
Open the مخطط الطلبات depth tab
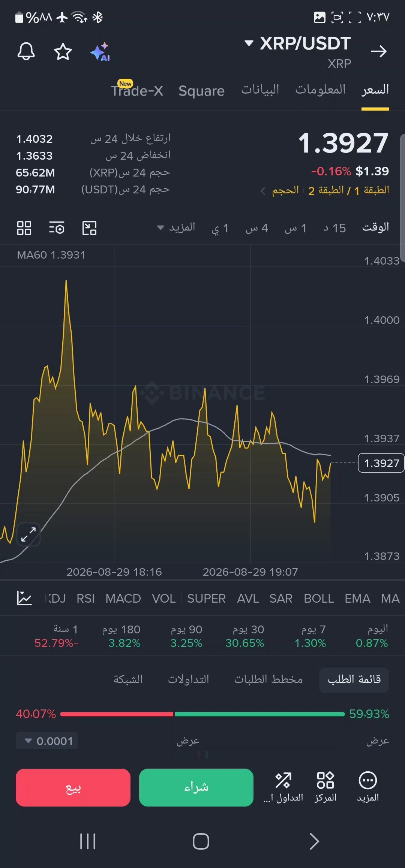pos(268,679)
